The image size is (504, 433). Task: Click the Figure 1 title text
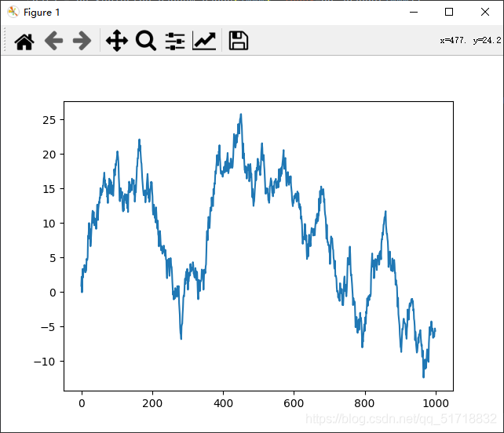click(x=42, y=13)
